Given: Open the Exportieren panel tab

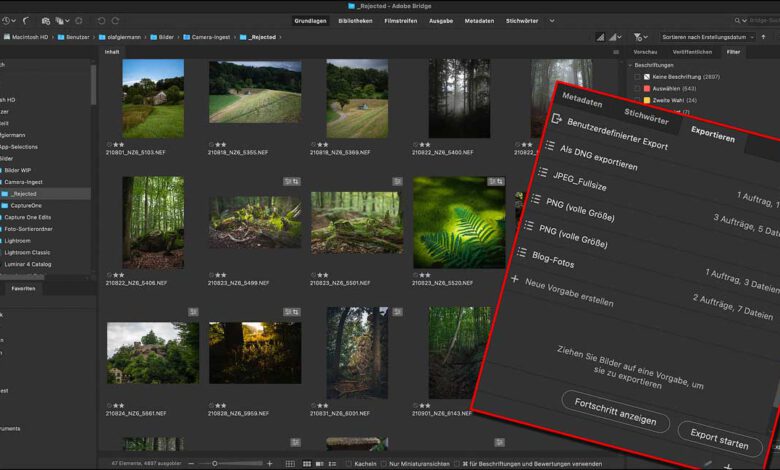Looking at the screenshot, I should [x=711, y=135].
